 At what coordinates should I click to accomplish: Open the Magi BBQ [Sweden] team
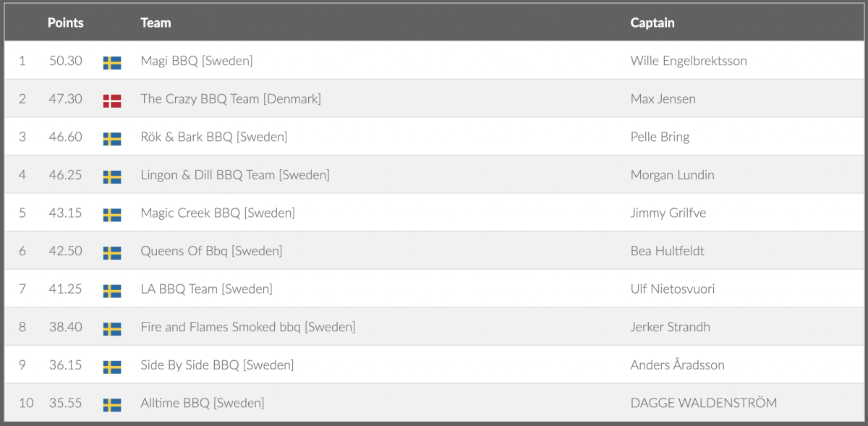point(197,61)
